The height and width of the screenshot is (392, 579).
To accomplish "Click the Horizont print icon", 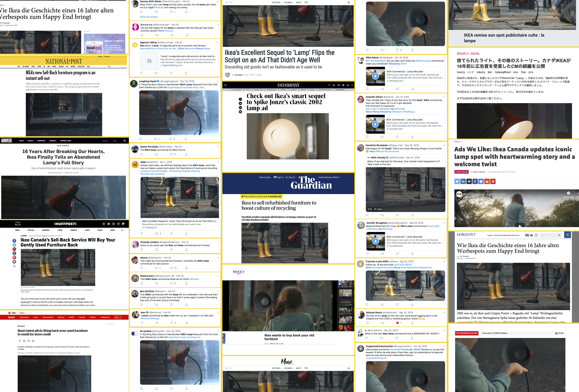I will [x=531, y=235].
